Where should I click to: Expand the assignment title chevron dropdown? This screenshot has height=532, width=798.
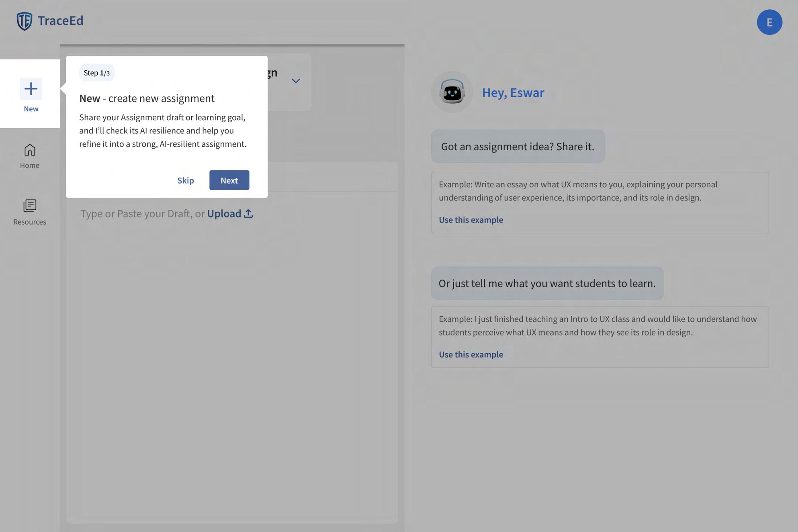tap(296, 81)
